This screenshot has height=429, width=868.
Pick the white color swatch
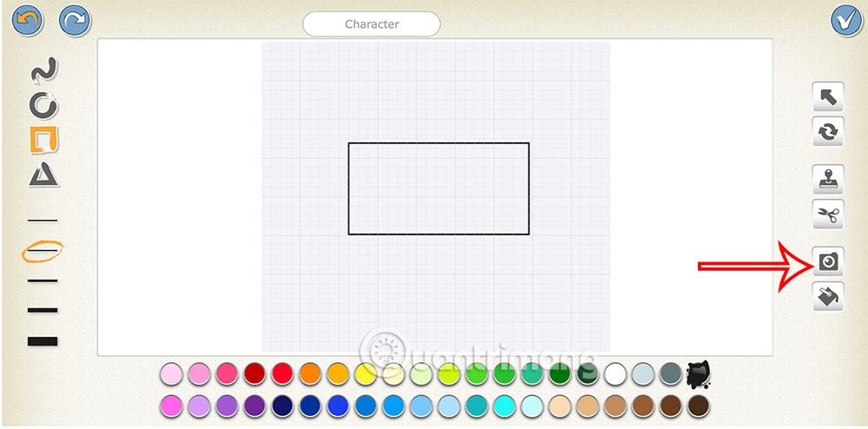click(x=615, y=374)
